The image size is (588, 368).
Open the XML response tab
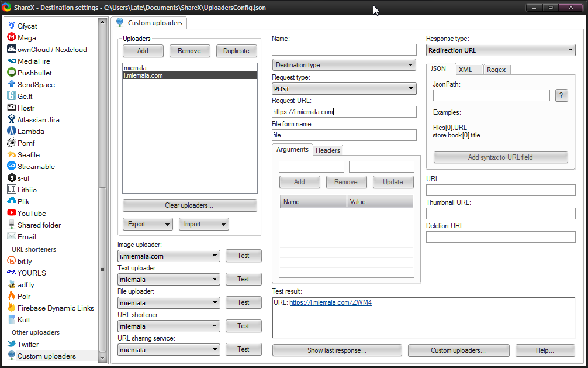click(465, 70)
